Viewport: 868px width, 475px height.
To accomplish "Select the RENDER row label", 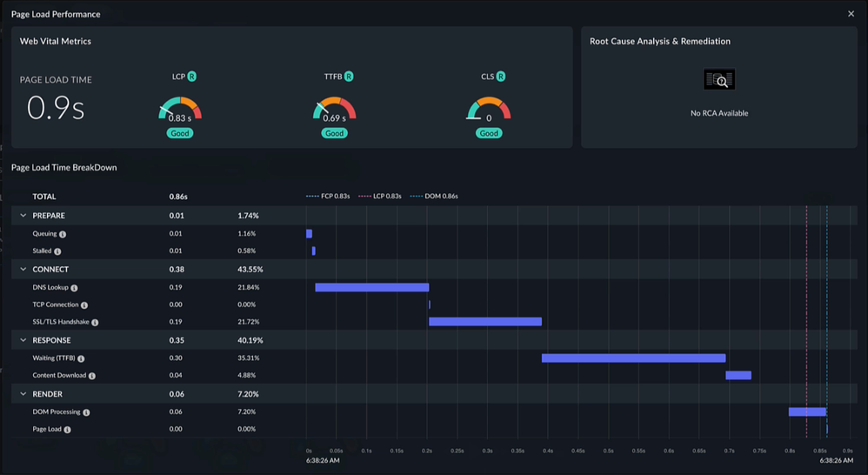I will [48, 393].
